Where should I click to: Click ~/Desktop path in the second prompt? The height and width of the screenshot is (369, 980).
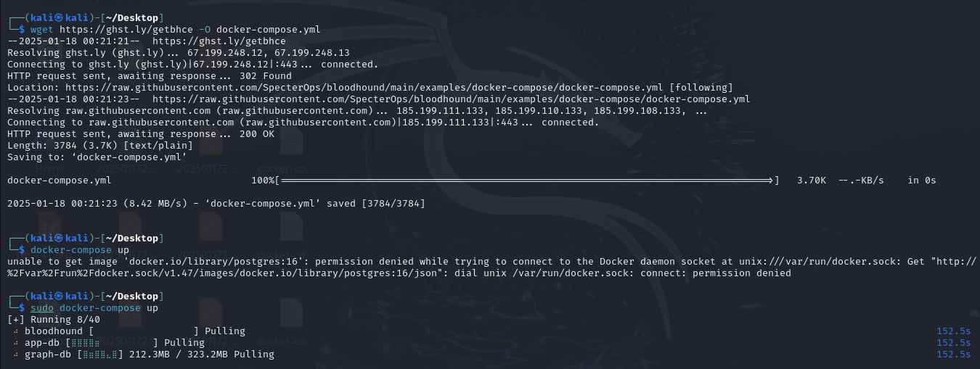tap(132, 239)
